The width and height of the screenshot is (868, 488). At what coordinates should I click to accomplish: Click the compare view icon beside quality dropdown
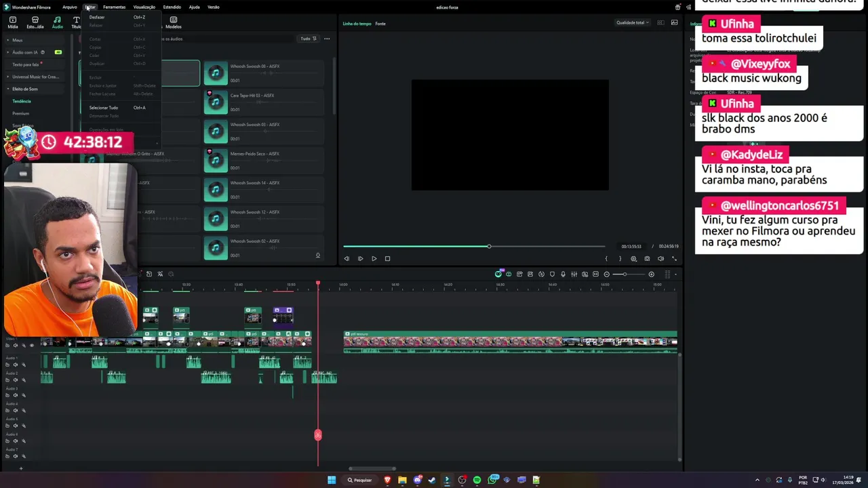pos(660,22)
